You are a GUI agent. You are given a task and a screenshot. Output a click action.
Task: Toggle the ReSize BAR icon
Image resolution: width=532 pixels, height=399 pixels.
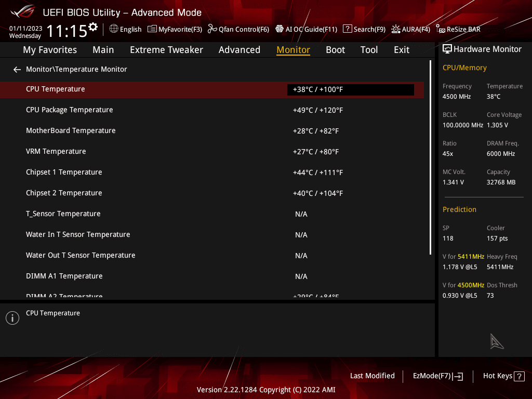coord(440,29)
